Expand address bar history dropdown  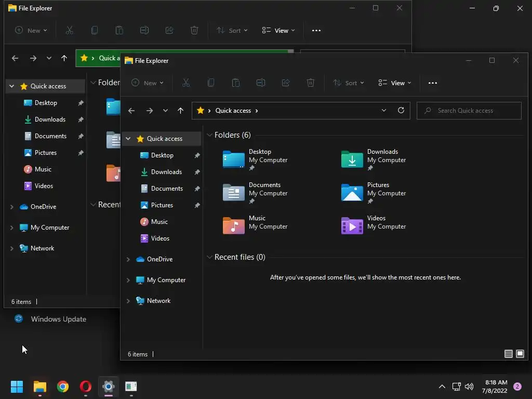pyautogui.click(x=384, y=110)
